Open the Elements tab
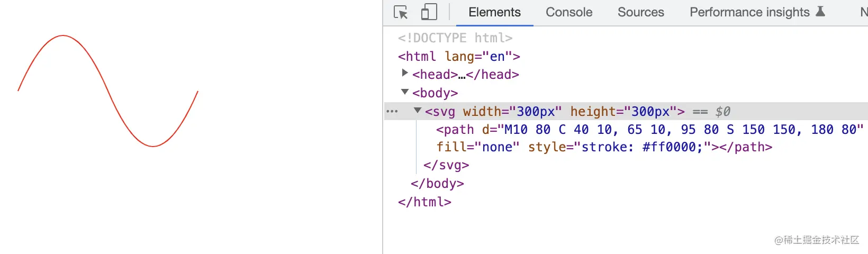This screenshot has height=254, width=868. (494, 12)
